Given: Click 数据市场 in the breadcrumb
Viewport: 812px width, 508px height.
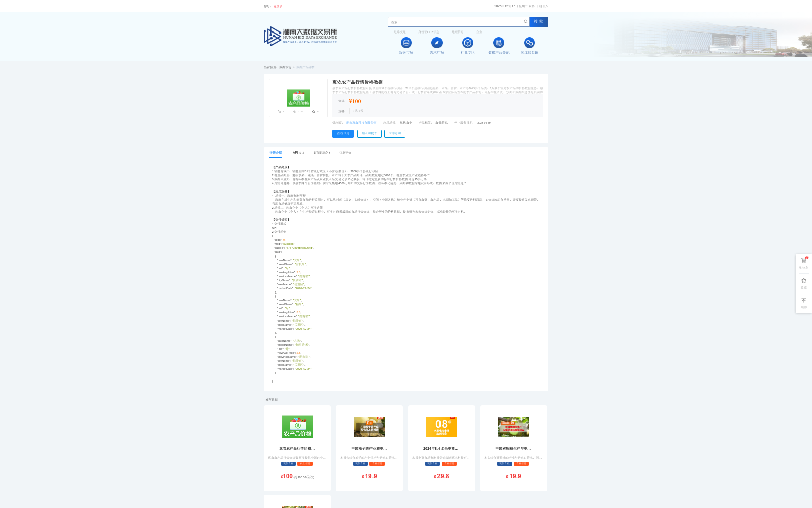Looking at the screenshot, I should click(x=285, y=67).
